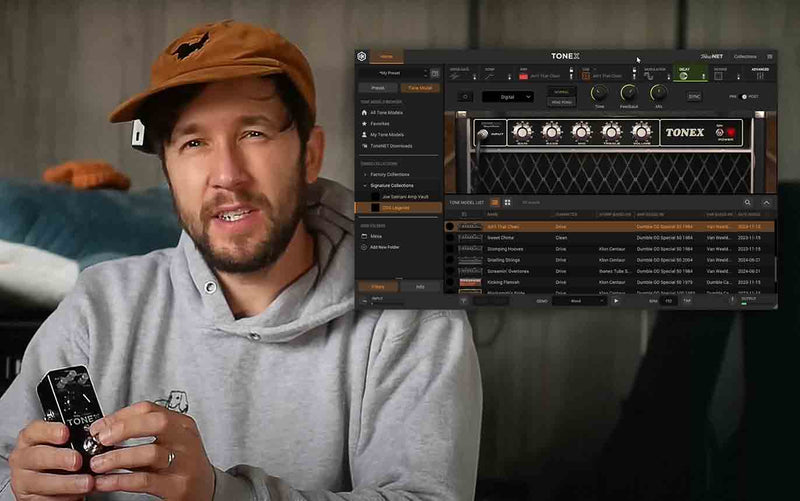Image resolution: width=800 pixels, height=501 pixels.
Task: Select the Comp block icon
Action: click(x=489, y=77)
